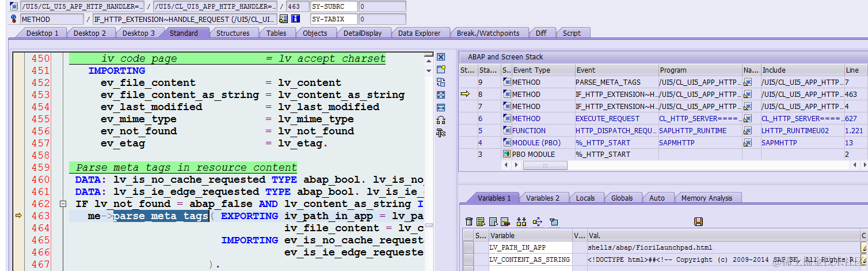868x271 pixels.
Task: Switch to the Desktop 1 tab
Action: 42,33
